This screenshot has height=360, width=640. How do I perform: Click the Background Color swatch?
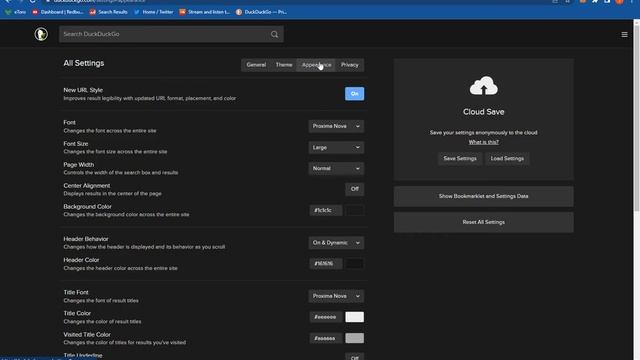(354, 210)
